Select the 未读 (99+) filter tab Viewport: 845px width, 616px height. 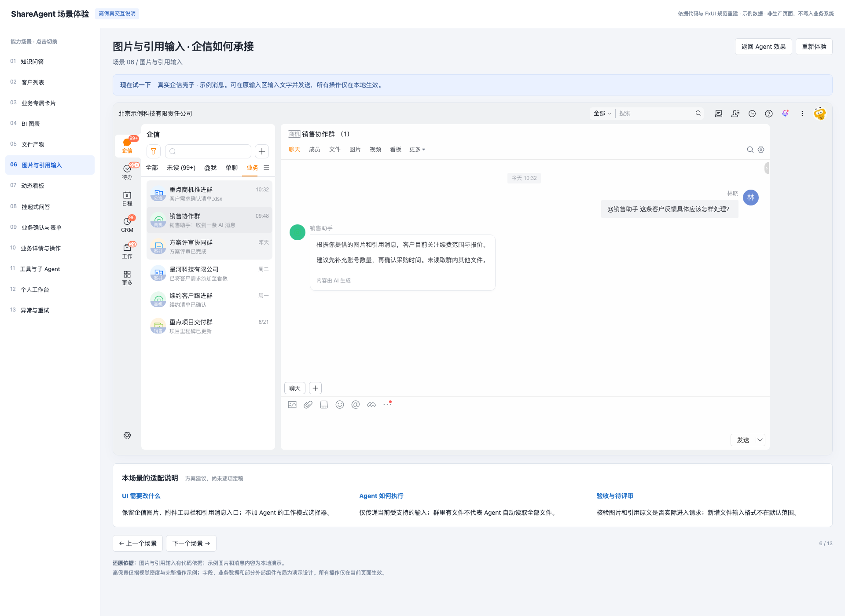[x=181, y=168]
